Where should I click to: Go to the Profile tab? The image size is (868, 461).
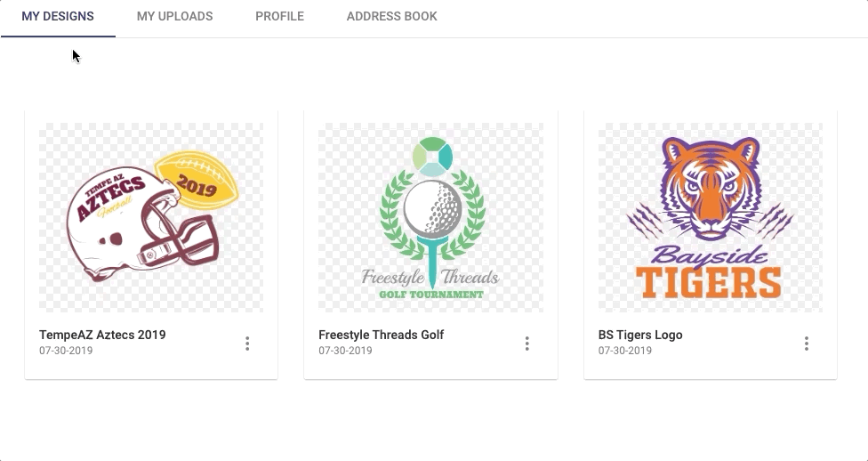279,17
